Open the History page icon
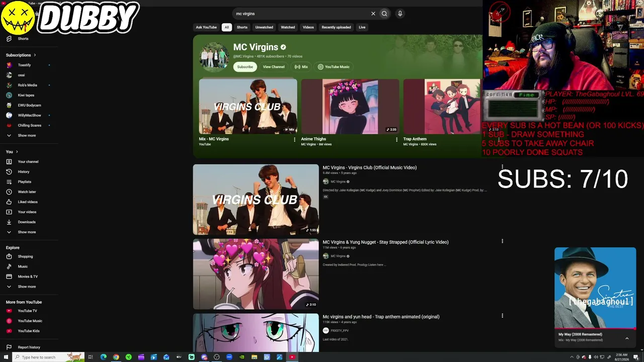This screenshot has width=644, height=362. click(x=9, y=171)
